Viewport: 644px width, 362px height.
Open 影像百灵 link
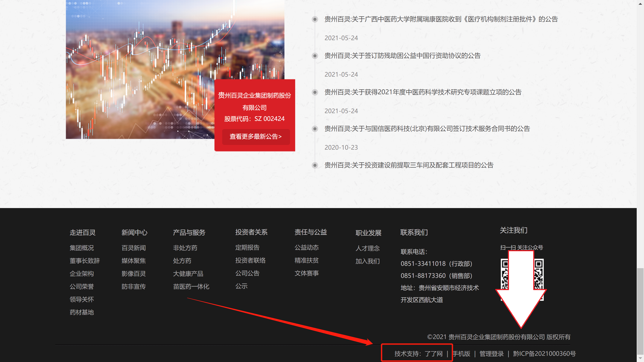(134, 274)
